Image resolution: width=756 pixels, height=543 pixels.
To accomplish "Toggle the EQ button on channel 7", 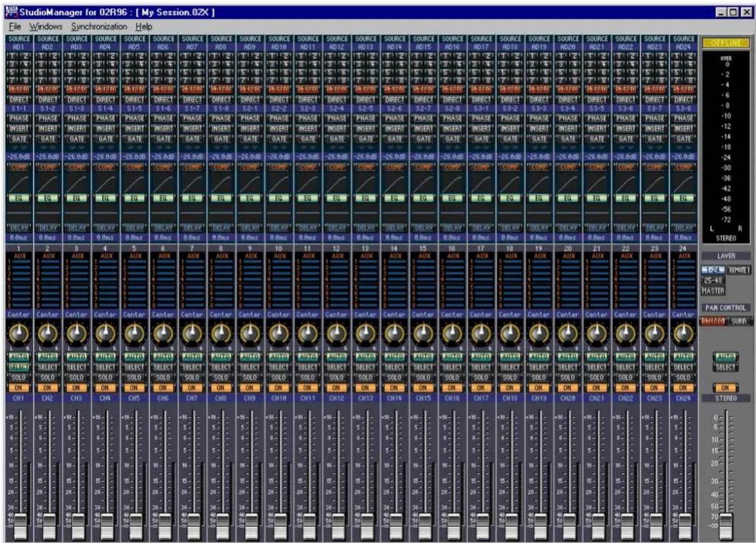I will 192,198.
